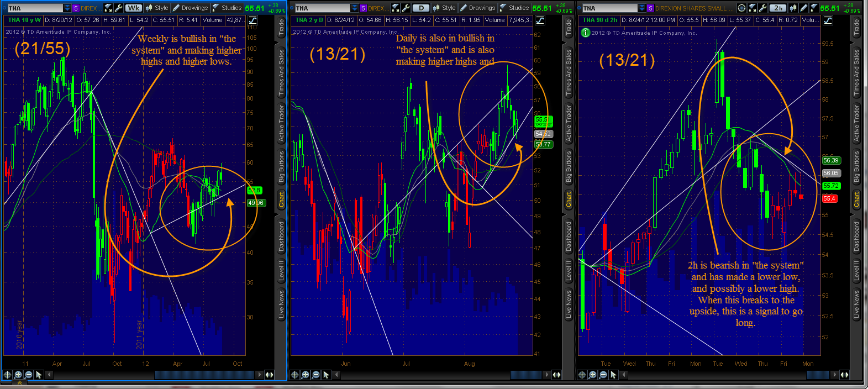The height and width of the screenshot is (389, 868).
Task: Zoom out on the daily chart
Action: click(x=315, y=375)
